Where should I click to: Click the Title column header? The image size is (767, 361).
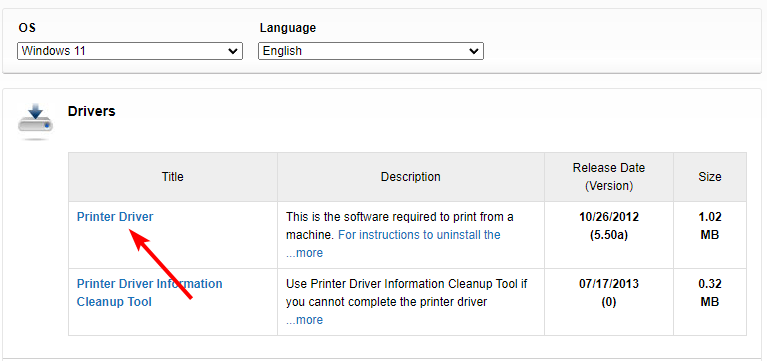pyautogui.click(x=173, y=177)
